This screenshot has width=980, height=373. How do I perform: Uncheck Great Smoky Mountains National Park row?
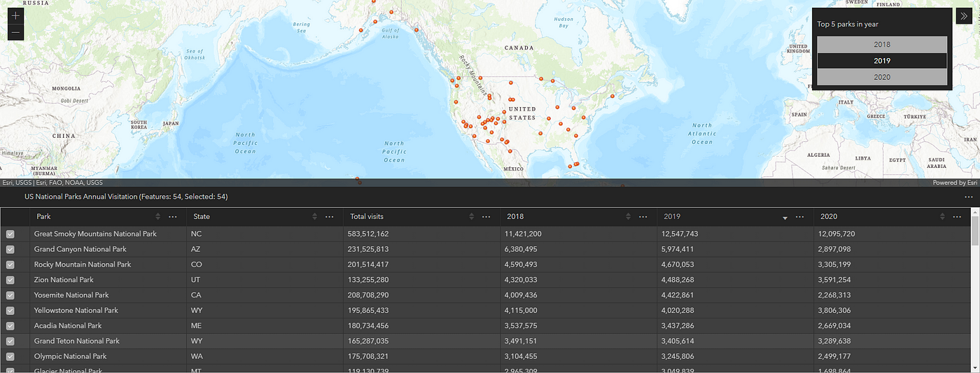point(10,234)
